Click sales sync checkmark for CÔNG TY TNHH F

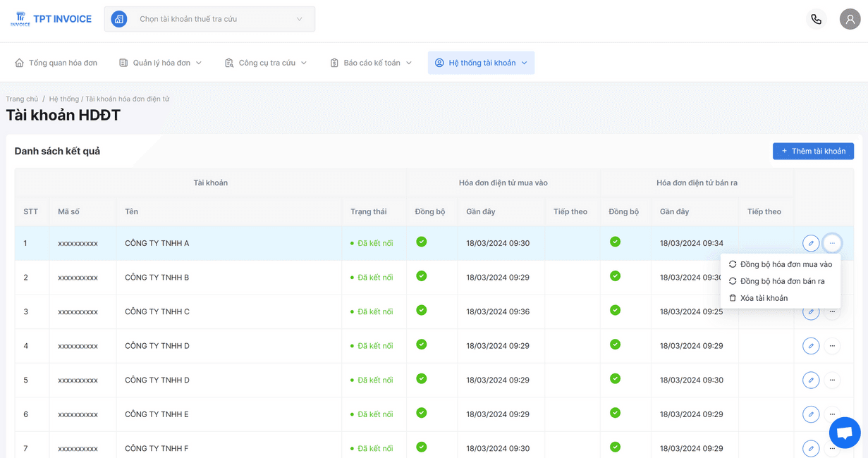coord(616,447)
